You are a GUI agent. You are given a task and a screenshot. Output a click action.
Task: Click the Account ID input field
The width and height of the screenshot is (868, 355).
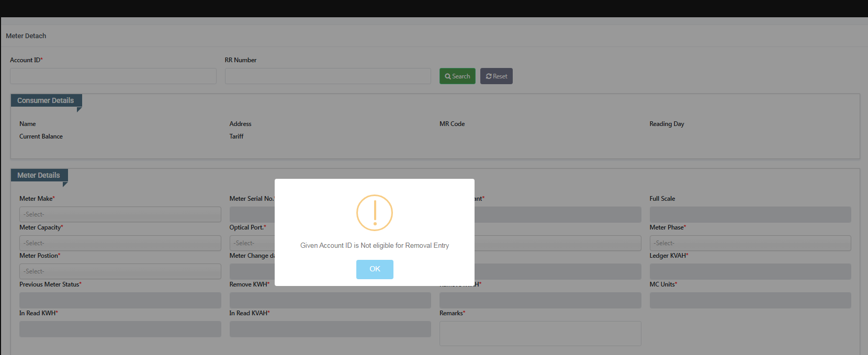[x=113, y=76]
